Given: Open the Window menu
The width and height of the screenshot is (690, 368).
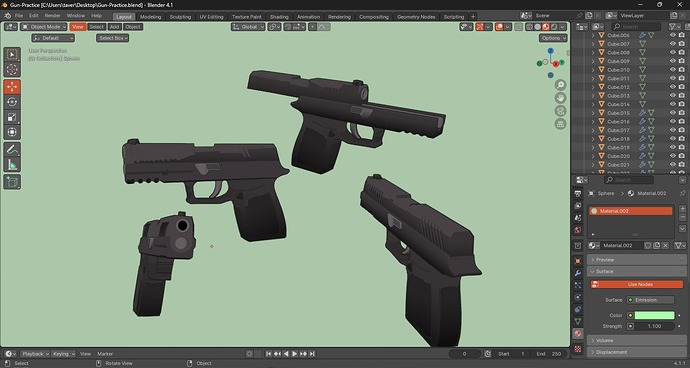Looking at the screenshot, I should tap(76, 16).
